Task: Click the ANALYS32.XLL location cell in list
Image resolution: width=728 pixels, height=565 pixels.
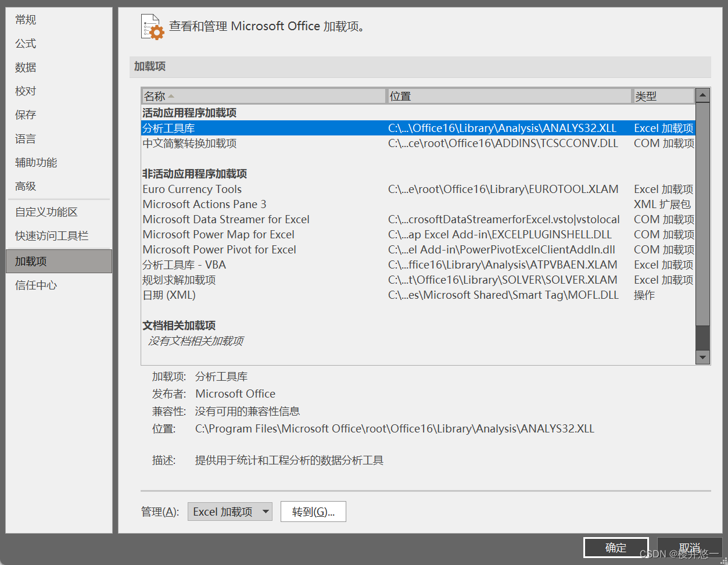Action: (503, 128)
